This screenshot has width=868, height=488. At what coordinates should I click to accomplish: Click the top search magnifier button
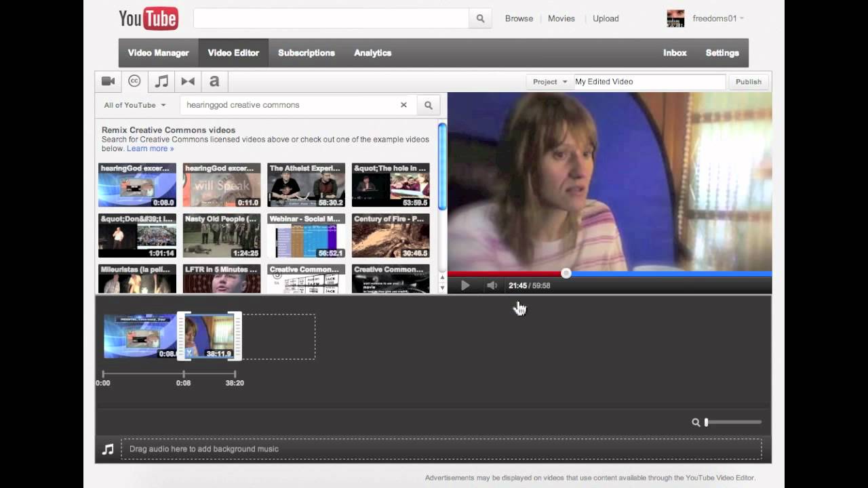tap(480, 18)
